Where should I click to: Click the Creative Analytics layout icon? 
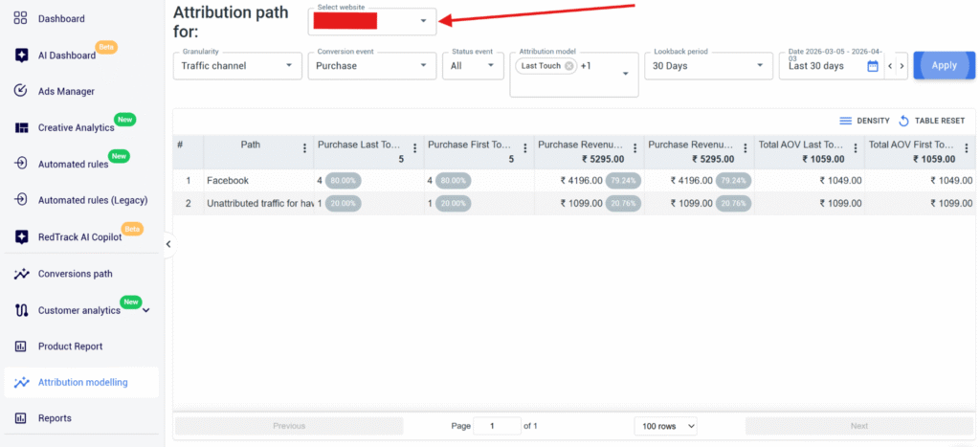(x=21, y=128)
